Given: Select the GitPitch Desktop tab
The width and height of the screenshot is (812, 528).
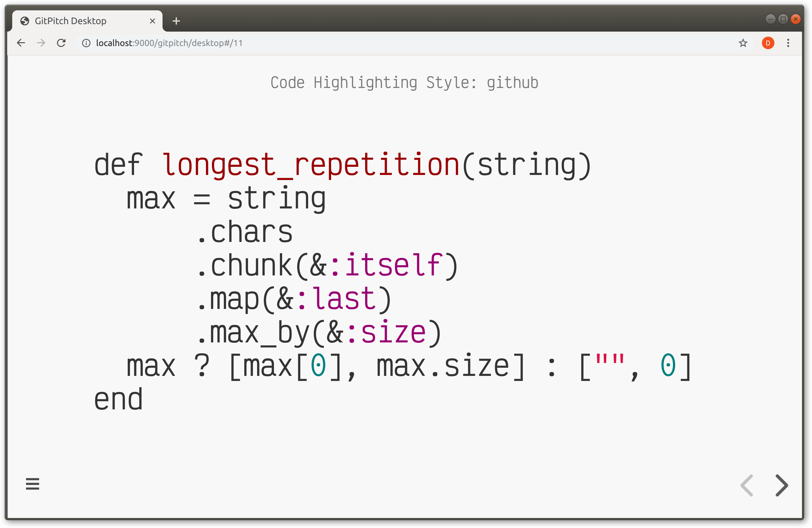Looking at the screenshot, I should 87,21.
